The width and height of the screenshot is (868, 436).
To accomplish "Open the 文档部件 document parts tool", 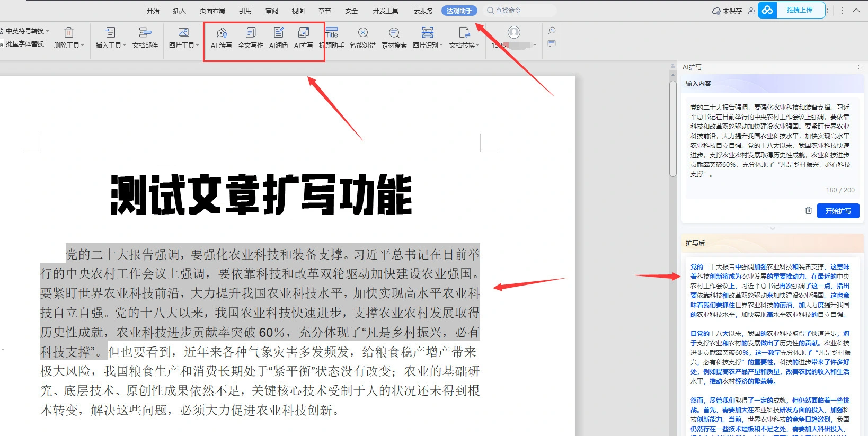I will [x=145, y=38].
